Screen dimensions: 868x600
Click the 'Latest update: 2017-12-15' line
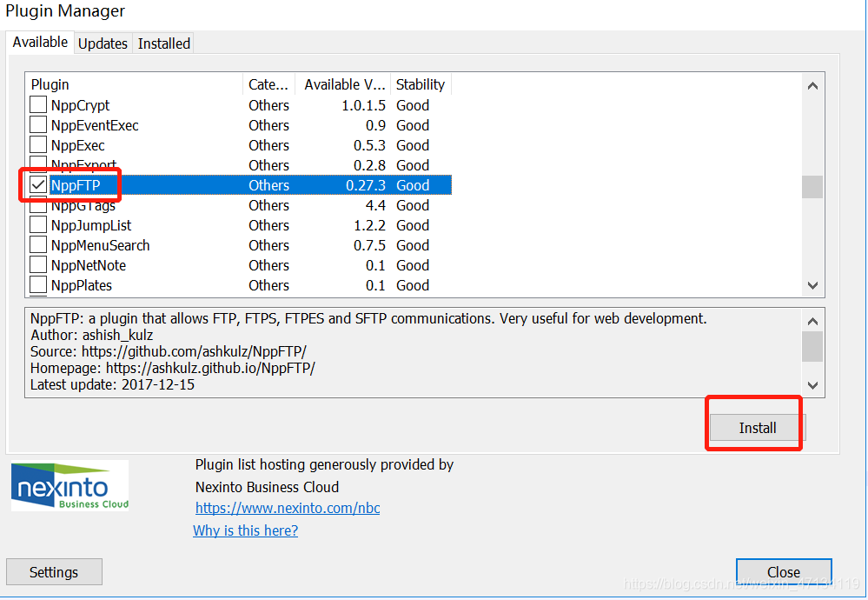point(112,384)
